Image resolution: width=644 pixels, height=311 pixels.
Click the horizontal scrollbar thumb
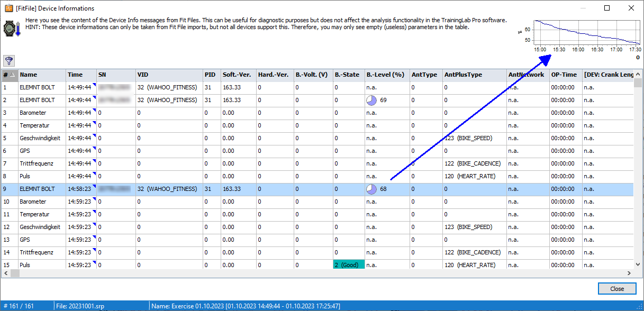coord(15,273)
